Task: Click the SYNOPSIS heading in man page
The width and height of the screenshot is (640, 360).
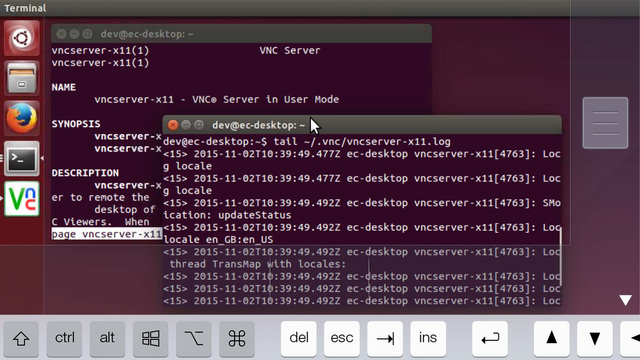Action: click(x=76, y=124)
